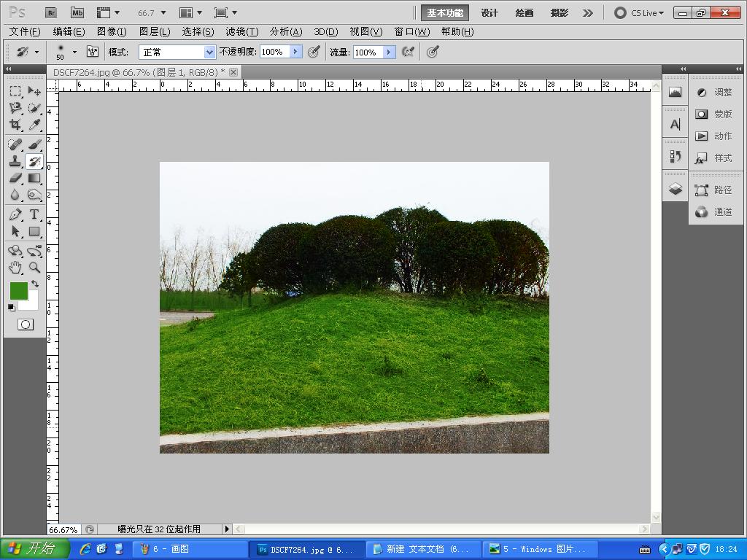This screenshot has height=560, width=747.
Task: Open the 窗口(W) menu
Action: (412, 31)
